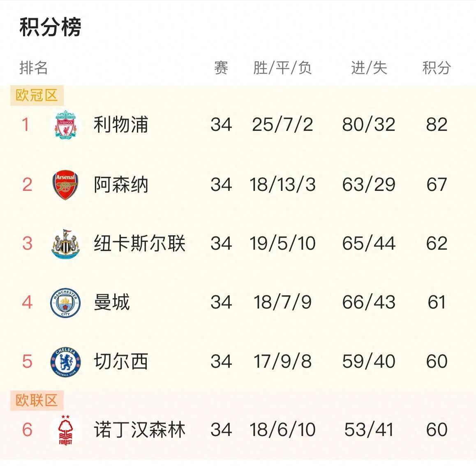Open the 切尔西 team name
This screenshot has width=476, height=466.
coord(120,362)
